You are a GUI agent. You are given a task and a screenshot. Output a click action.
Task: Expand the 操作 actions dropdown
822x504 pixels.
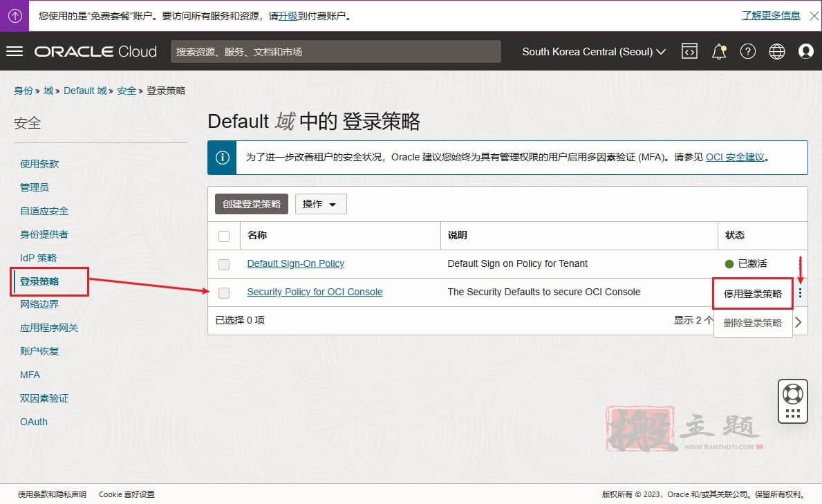pos(320,204)
